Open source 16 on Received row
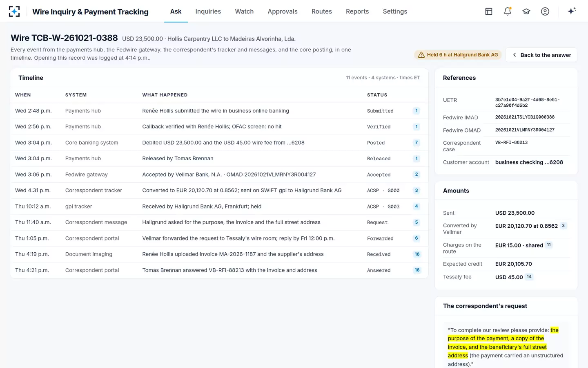 pyautogui.click(x=417, y=254)
